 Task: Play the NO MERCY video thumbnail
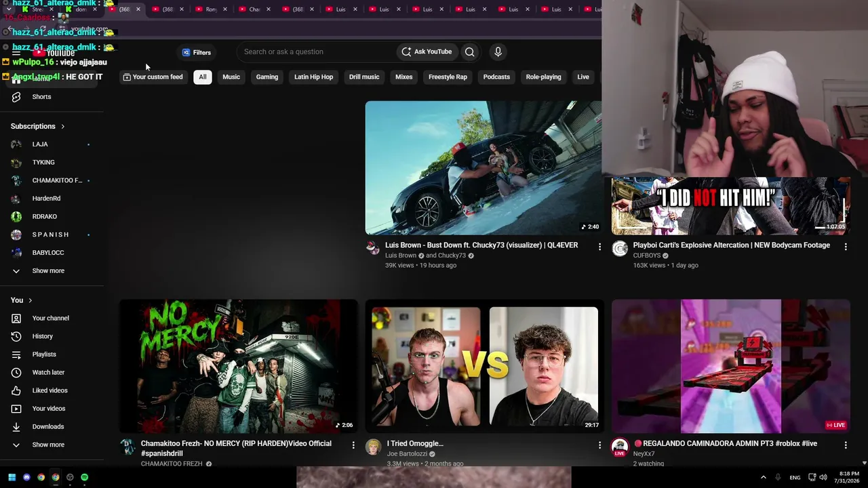[239, 366]
